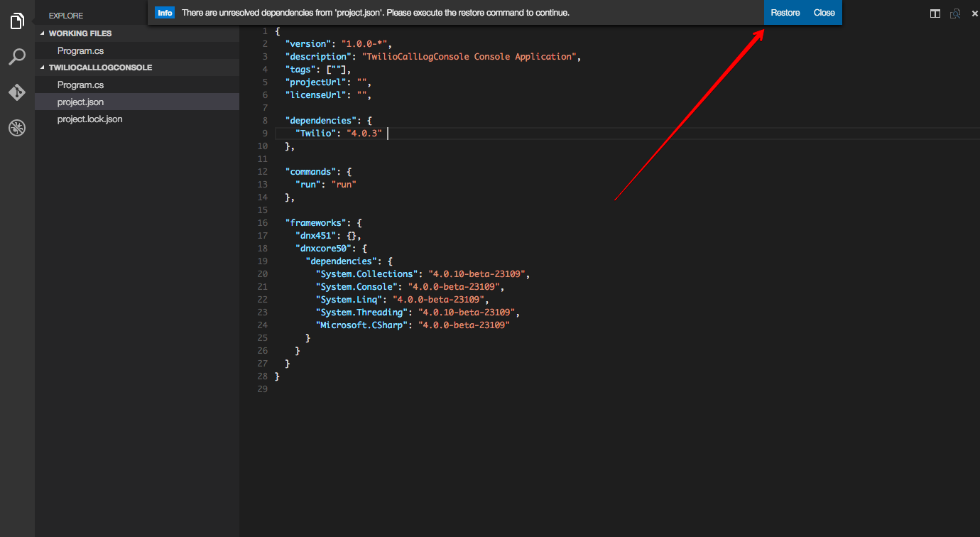Click the EXPLORE panel title
980x537 pixels.
pos(66,16)
